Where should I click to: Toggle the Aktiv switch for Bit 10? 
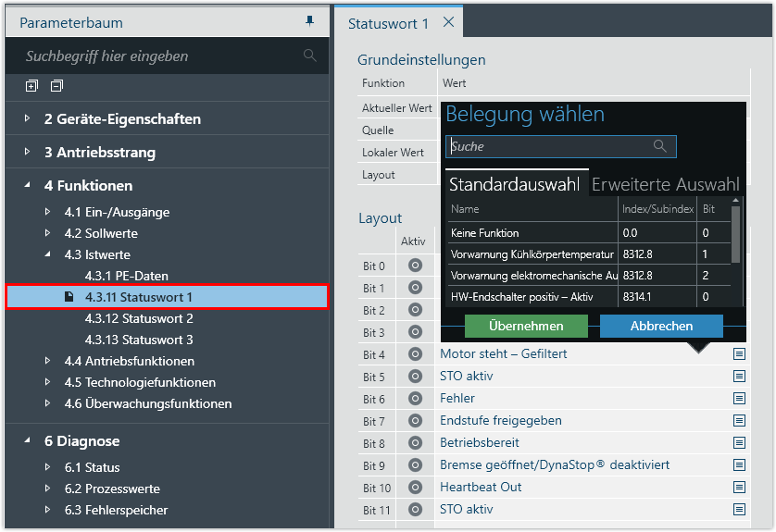(415, 488)
